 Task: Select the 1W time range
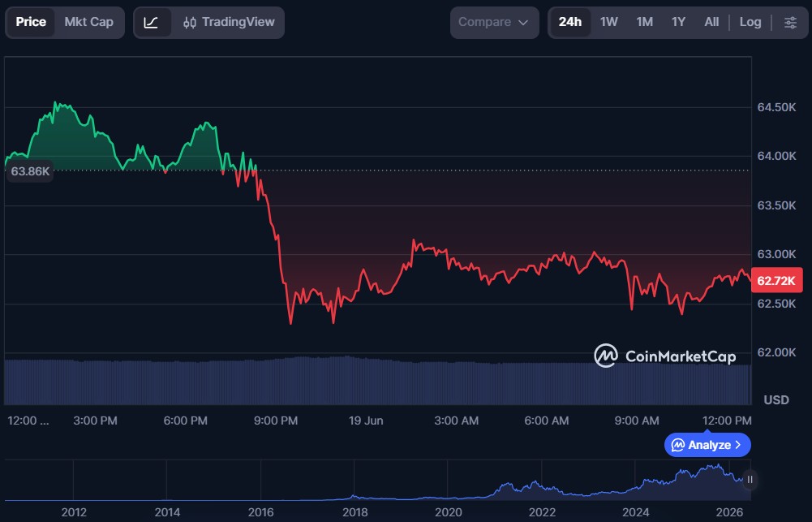(x=609, y=22)
